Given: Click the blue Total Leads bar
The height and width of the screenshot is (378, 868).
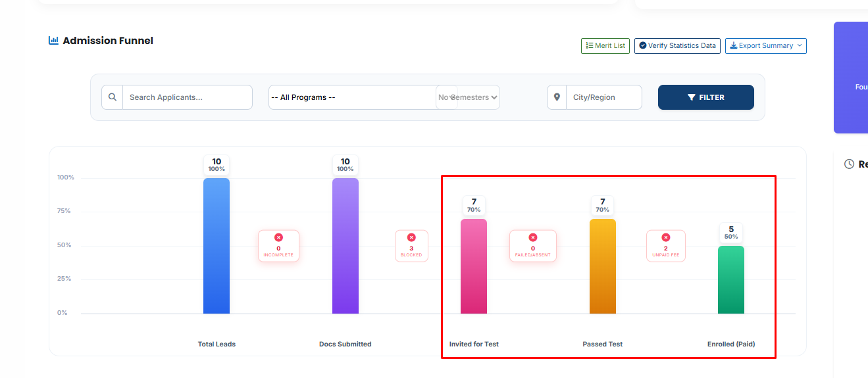Looking at the screenshot, I should [x=217, y=246].
